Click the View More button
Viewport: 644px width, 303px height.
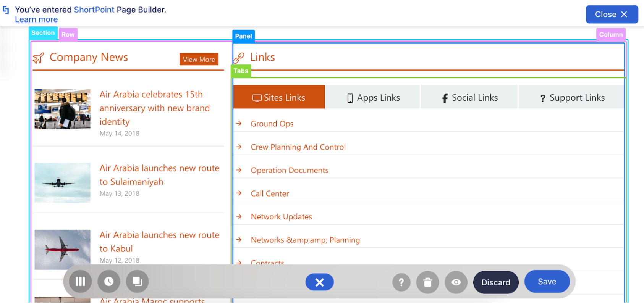(x=199, y=60)
